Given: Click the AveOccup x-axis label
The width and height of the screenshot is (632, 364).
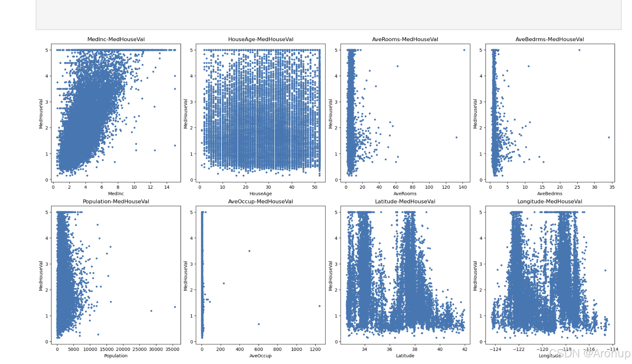Looking at the screenshot, I should coord(261,356).
